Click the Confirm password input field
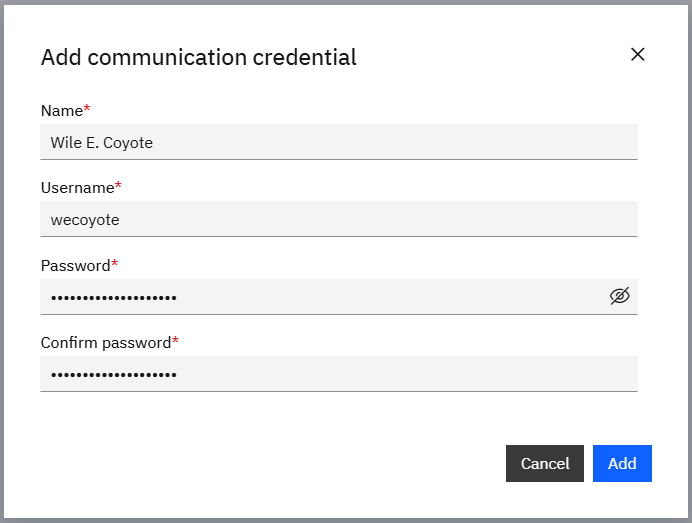Screen dimensions: 692x523 point(338,374)
